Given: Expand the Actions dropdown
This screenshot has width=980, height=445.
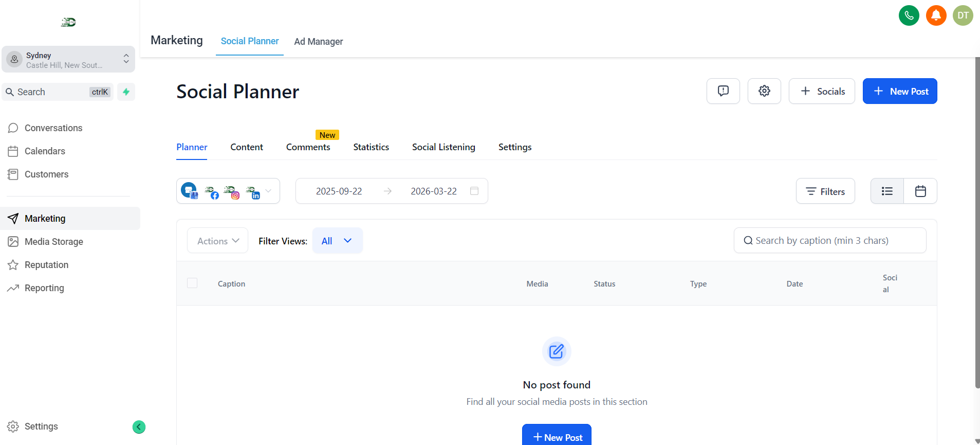Looking at the screenshot, I should click(x=217, y=241).
